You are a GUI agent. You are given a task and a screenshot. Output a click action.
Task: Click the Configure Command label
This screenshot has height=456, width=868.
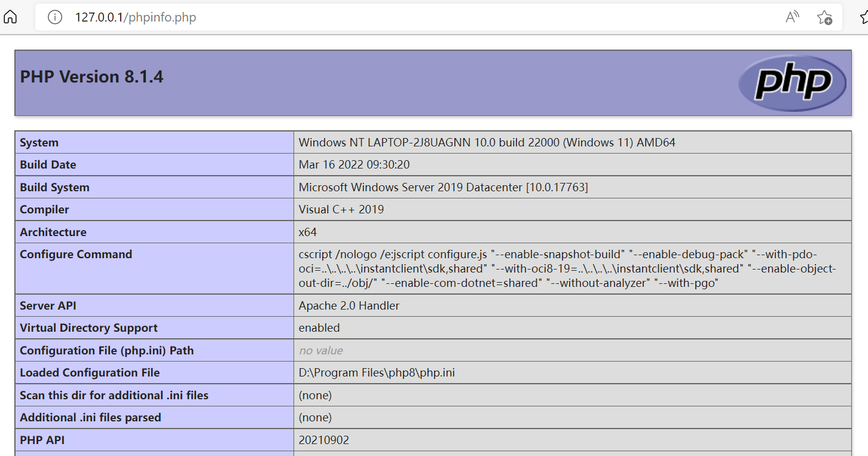point(76,254)
